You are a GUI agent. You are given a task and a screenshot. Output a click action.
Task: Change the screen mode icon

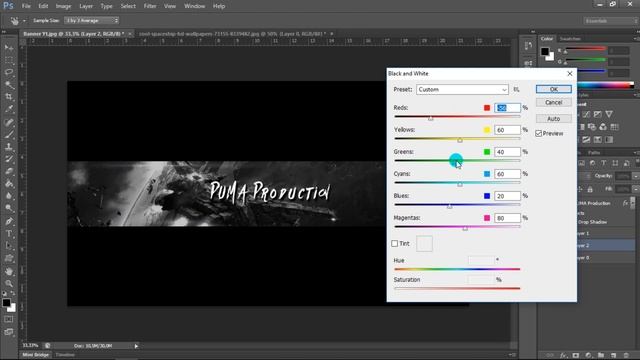[9, 332]
